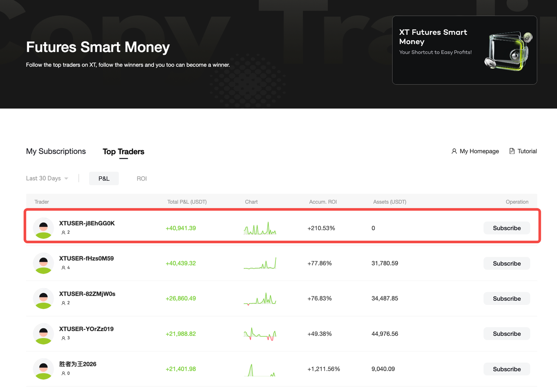Viewport: 557px width, 392px height.
Task: Open trader name XTUSER-j8EhGG0K
Action: coord(87,223)
